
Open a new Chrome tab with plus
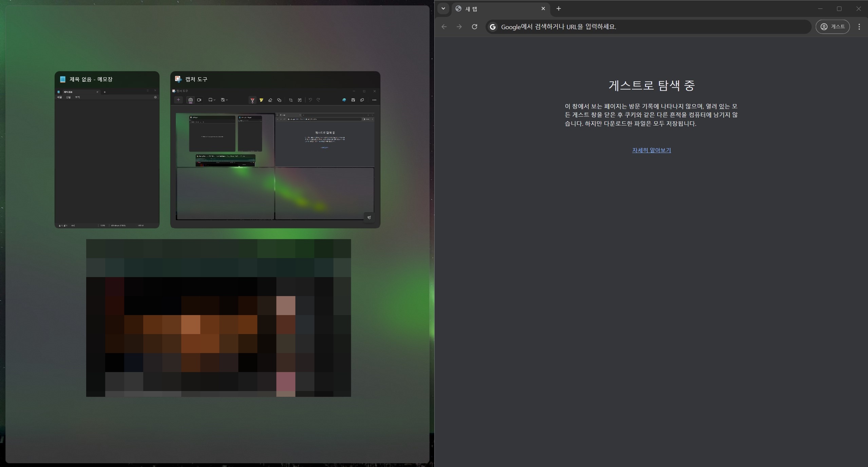[559, 8]
